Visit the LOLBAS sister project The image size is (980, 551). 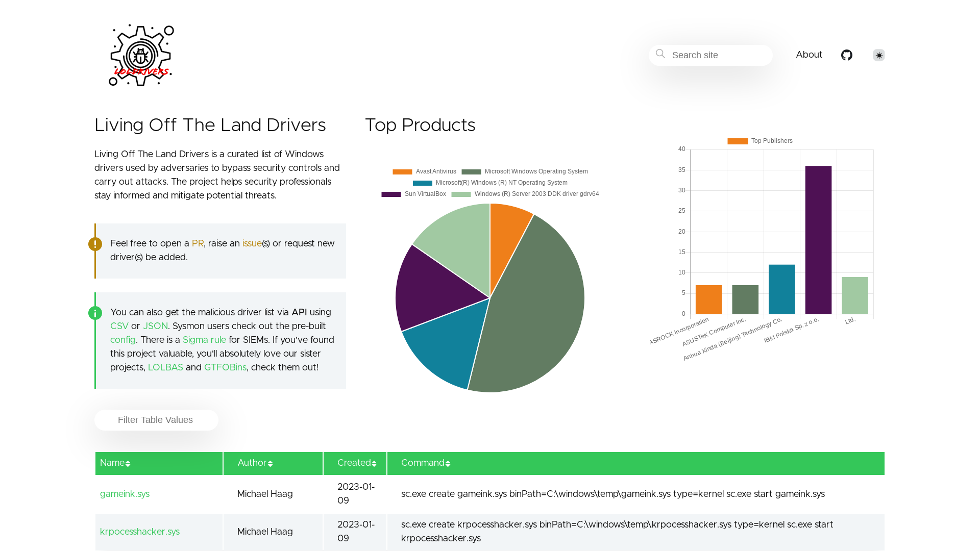point(165,367)
